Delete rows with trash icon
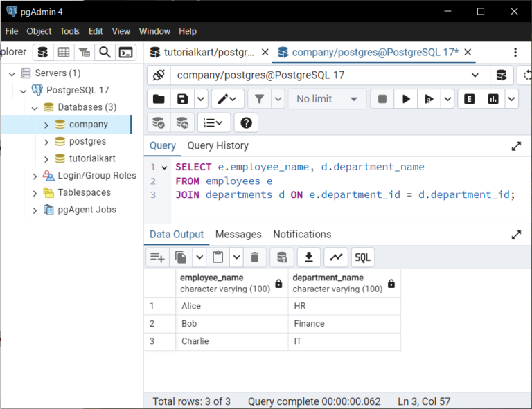532x409 pixels. (x=255, y=257)
